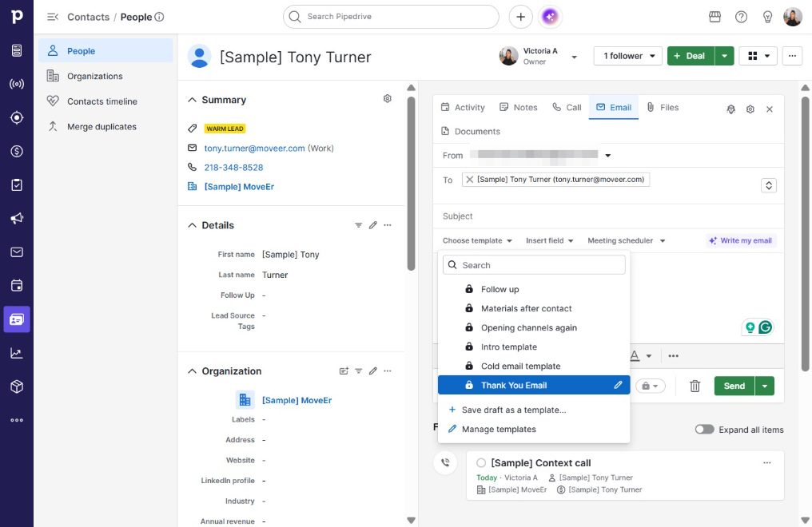
Task: Click the Write my email AI button
Action: pos(741,240)
